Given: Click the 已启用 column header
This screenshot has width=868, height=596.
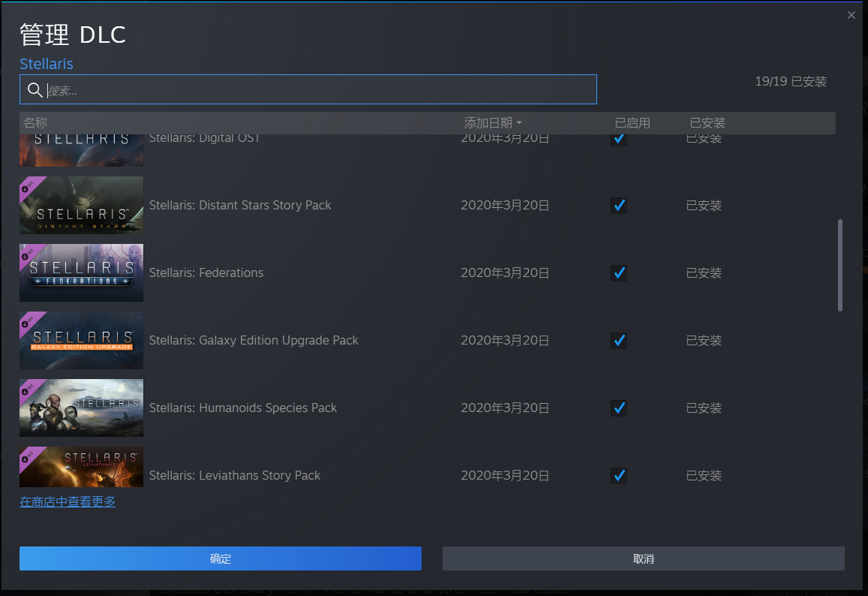Looking at the screenshot, I should [x=632, y=122].
